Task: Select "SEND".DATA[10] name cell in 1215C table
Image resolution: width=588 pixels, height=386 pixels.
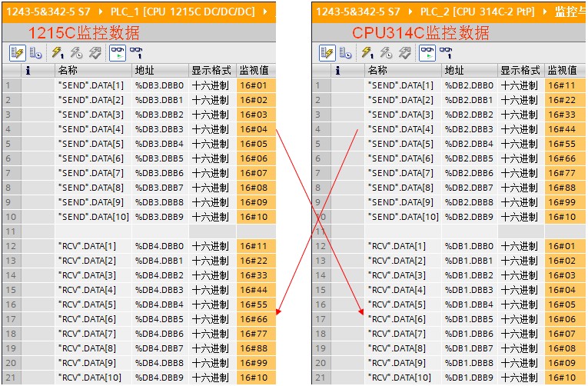Action: [x=93, y=217]
